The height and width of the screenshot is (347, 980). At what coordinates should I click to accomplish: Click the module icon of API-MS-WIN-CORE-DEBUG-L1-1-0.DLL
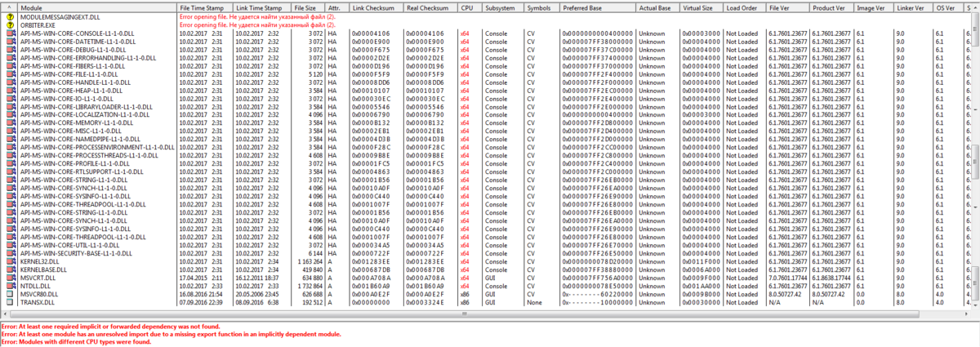[11, 50]
